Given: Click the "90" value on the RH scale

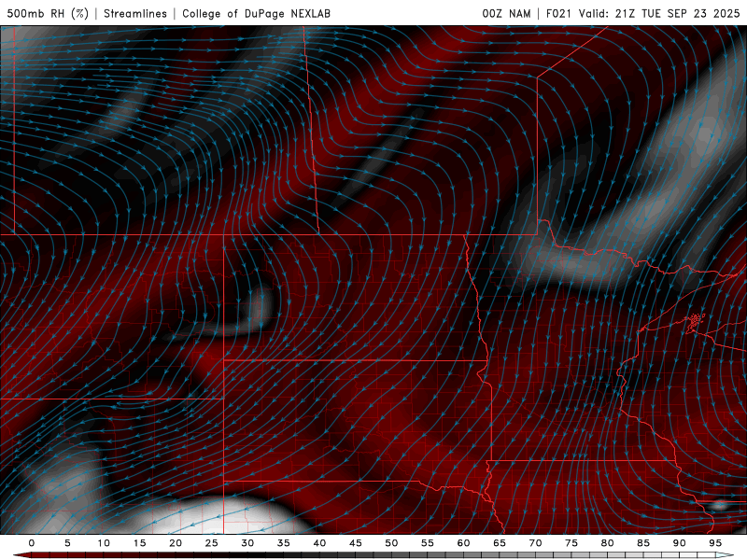Looking at the screenshot, I should coord(679,543).
